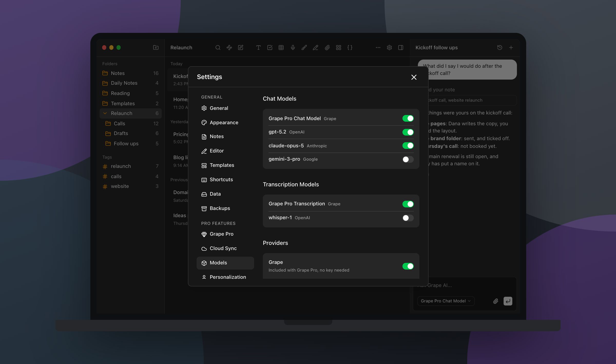Click the macOS red close window button
616x364 pixels.
104,47
